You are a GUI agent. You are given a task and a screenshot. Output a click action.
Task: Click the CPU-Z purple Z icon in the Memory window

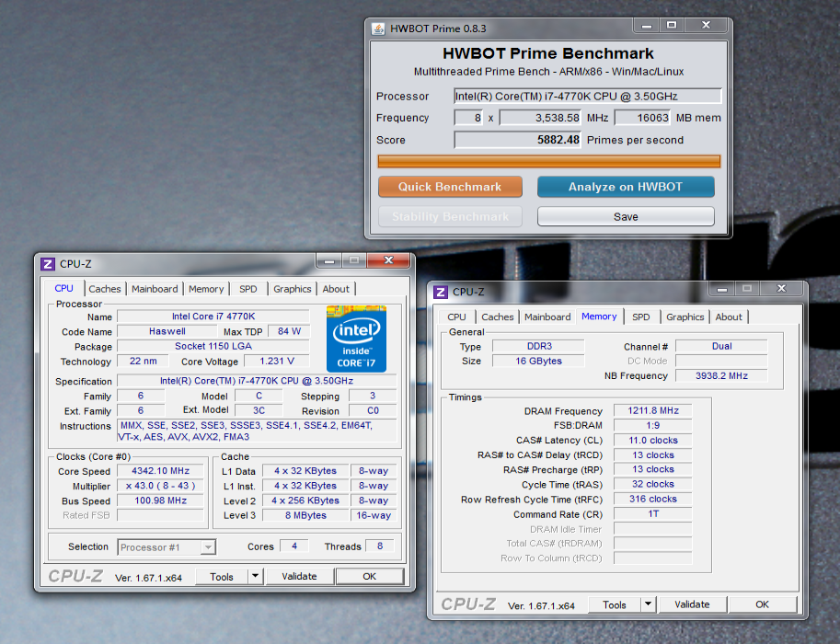point(441,292)
